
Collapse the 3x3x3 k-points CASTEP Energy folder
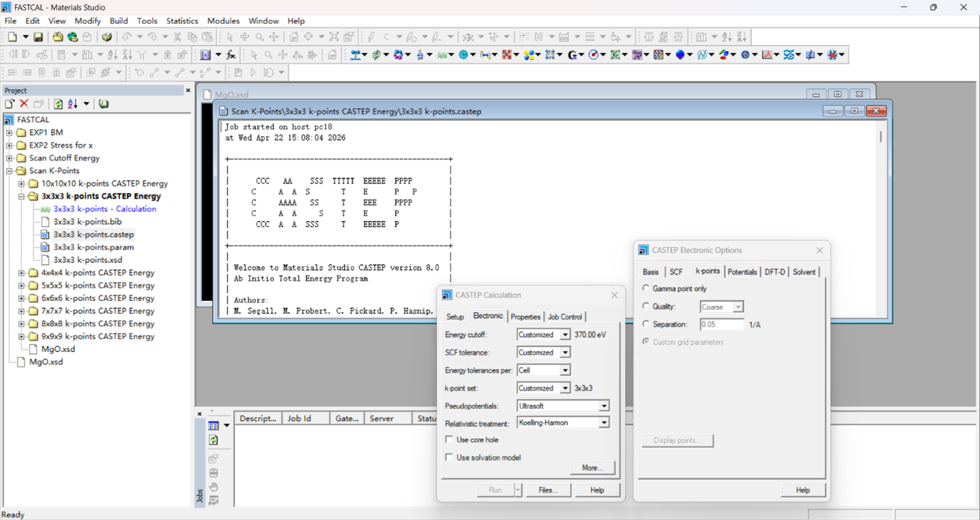21,196
